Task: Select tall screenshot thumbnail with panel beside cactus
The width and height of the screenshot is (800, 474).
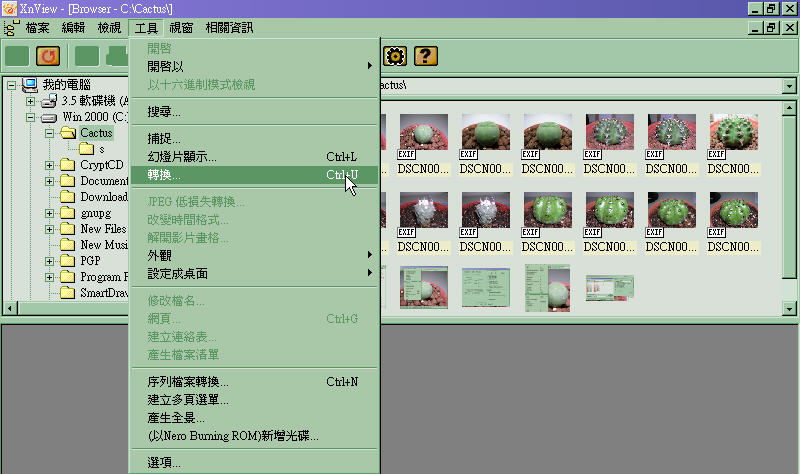Action: coord(547,288)
